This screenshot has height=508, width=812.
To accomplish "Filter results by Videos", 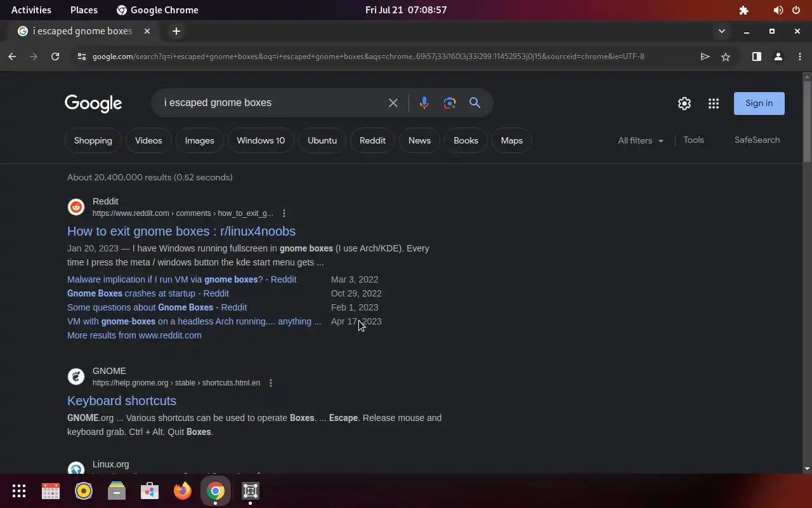I will (x=148, y=140).
